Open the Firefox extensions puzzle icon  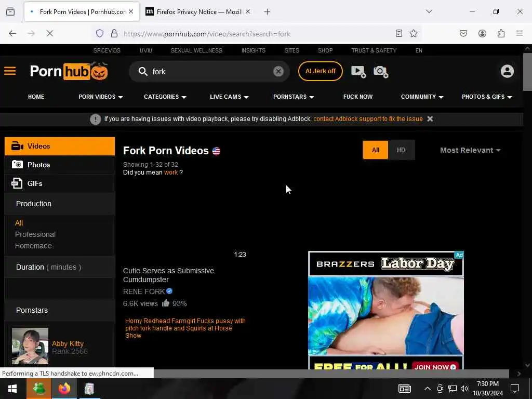pos(501,33)
